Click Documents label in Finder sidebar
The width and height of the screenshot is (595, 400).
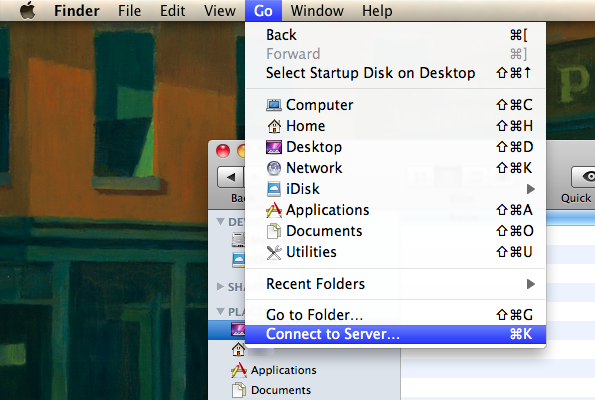coord(281,390)
